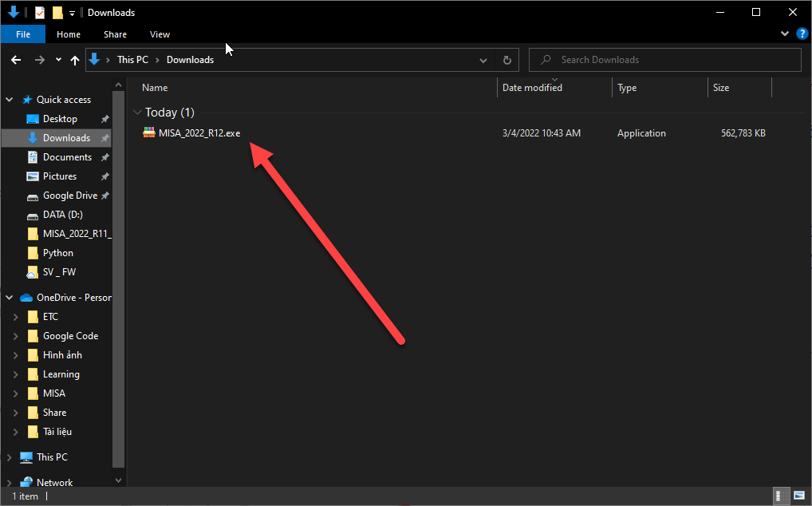Switch to Large icons view in status bar
The image size is (812, 506).
coord(799,496)
